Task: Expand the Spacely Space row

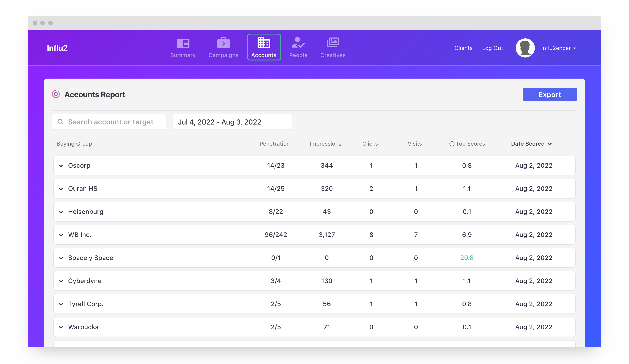Action: [61, 258]
